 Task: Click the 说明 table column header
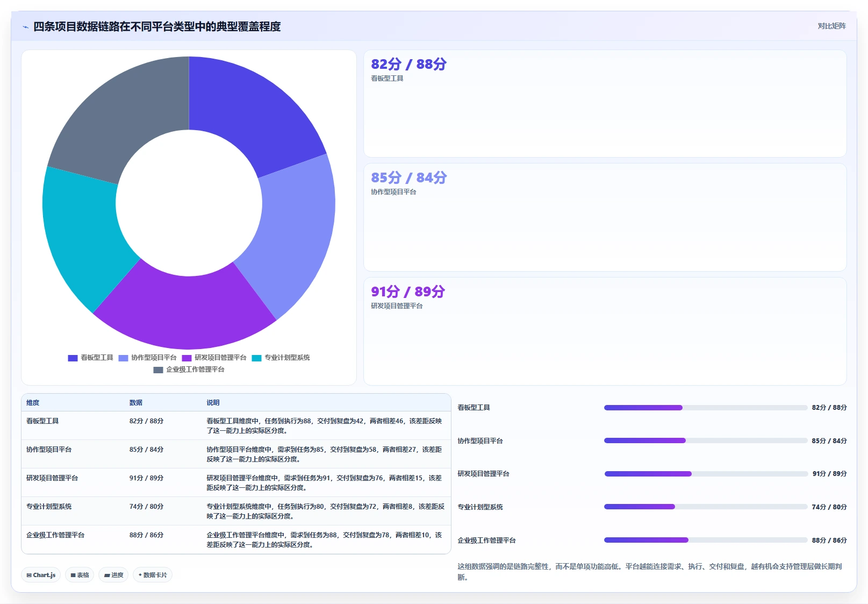pyautogui.click(x=213, y=403)
